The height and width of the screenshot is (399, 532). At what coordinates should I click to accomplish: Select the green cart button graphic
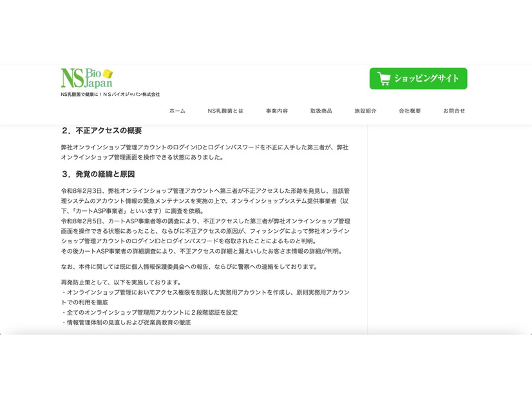point(418,79)
